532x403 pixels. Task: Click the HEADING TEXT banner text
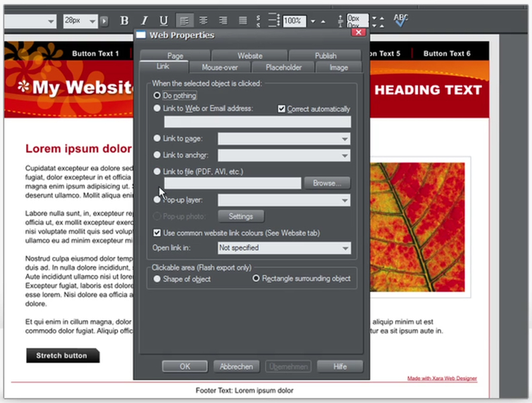pyautogui.click(x=428, y=90)
